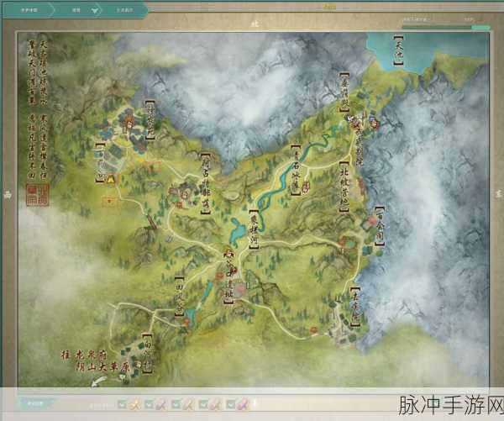504x421 pixels.
Task: Click the white bird icon between the breadcrumb tabs
Action: [94, 11]
